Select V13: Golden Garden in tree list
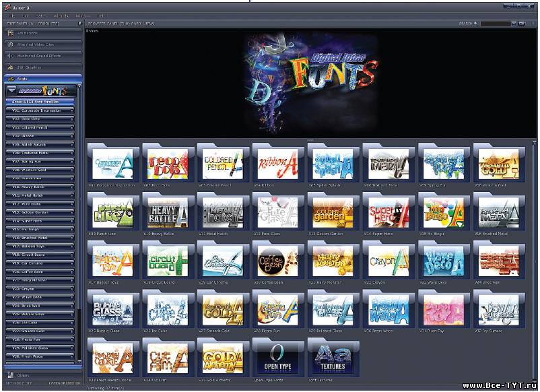This screenshot has width=540, height=392. 40,212
